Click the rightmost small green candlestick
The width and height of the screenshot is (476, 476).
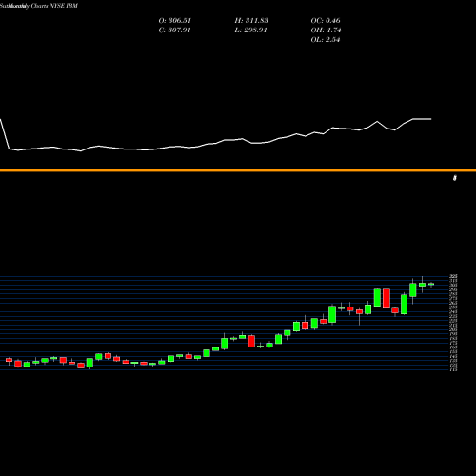tap(431, 285)
